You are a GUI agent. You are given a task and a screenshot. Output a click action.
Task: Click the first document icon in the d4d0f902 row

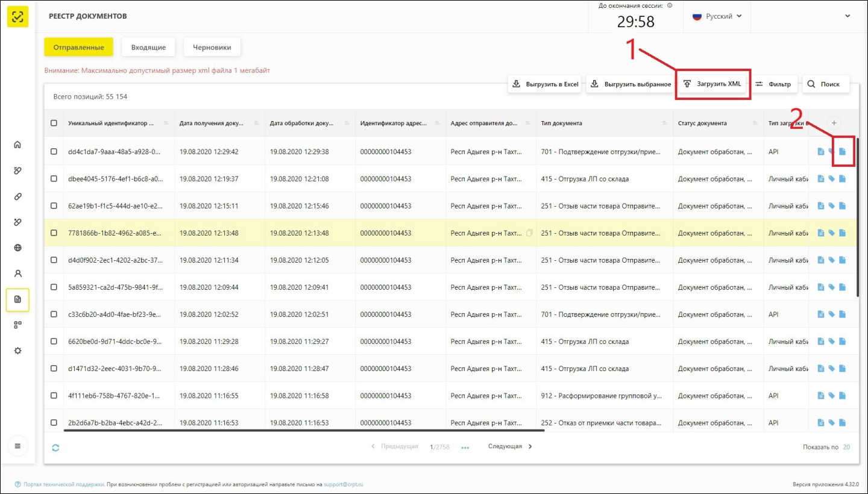point(820,260)
